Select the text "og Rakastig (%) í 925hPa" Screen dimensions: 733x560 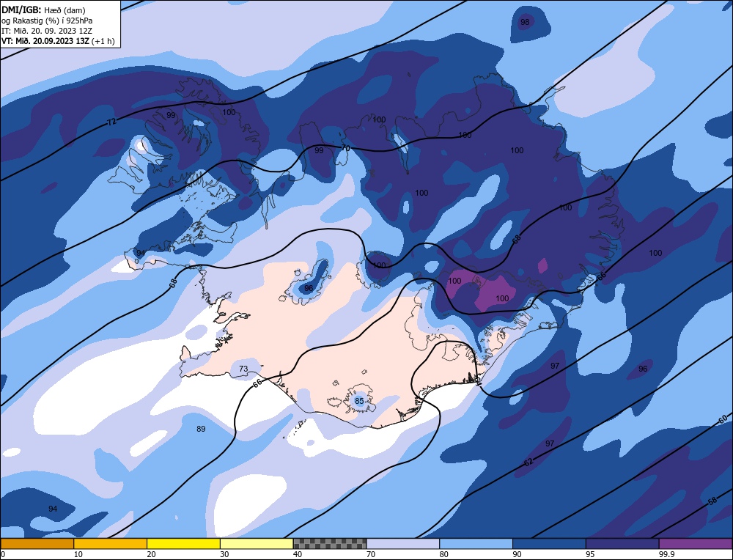pyautogui.click(x=47, y=21)
